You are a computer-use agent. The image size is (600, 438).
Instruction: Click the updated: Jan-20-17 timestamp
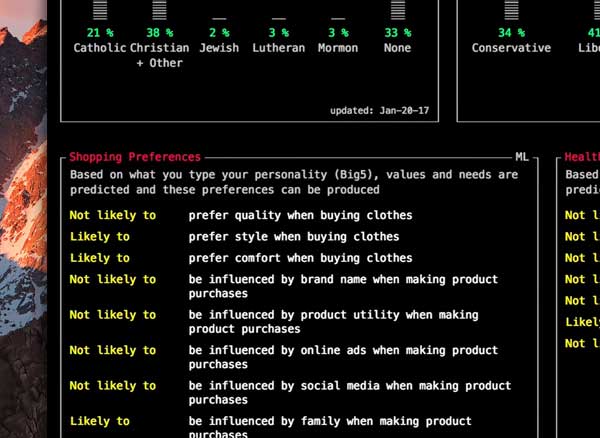380,111
